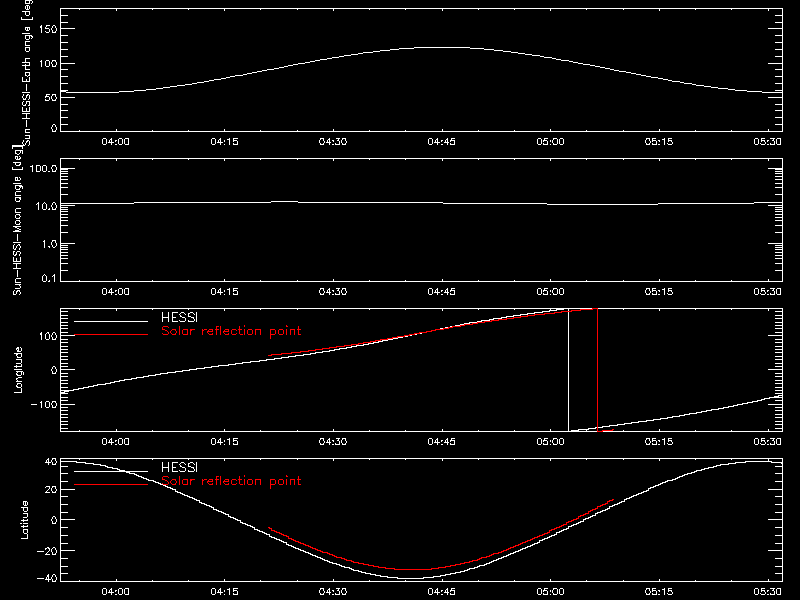Click the 0.1 tick label in Moon angle plot
This screenshot has height=600, width=800.
coord(49,278)
